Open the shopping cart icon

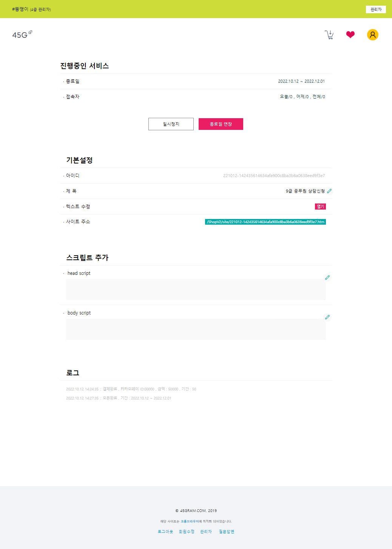click(x=329, y=35)
